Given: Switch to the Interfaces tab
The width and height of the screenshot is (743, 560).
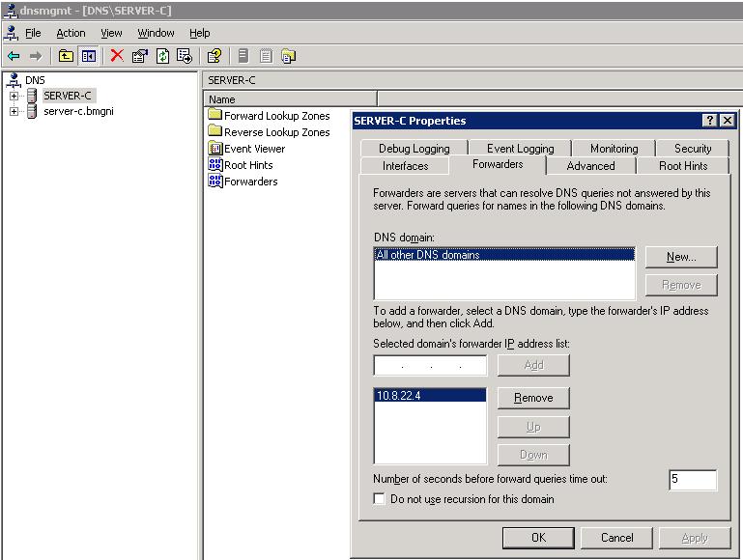Looking at the screenshot, I should coord(405,166).
